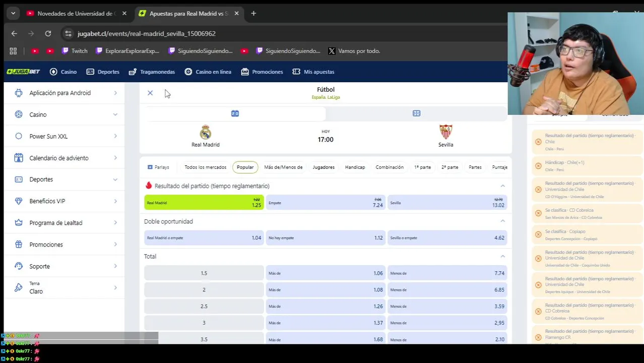Click the Jugabet logo

point(23,72)
